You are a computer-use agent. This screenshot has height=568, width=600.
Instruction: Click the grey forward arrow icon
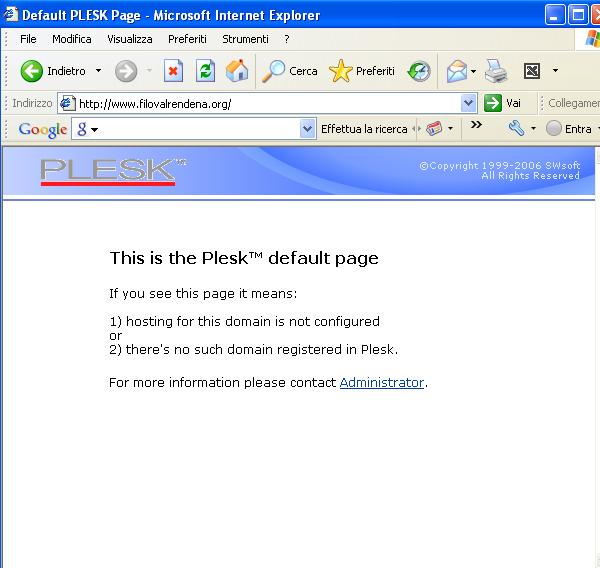pos(126,71)
